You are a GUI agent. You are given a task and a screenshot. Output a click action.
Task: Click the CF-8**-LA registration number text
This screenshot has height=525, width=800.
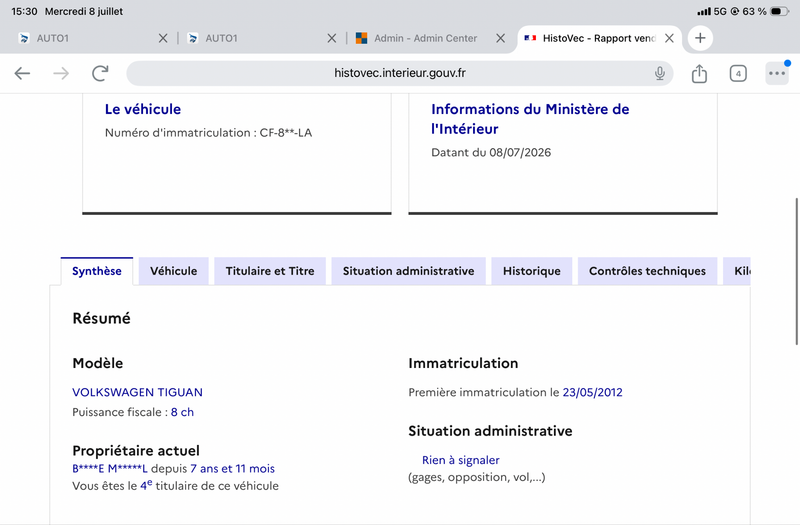(x=286, y=133)
